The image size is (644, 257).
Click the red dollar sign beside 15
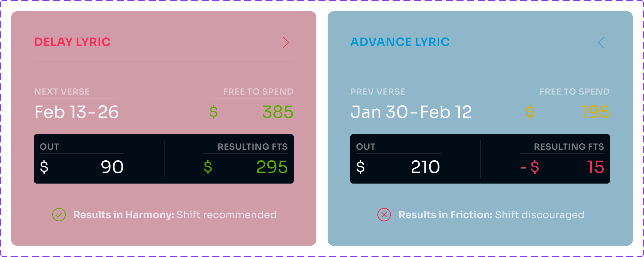tap(535, 167)
